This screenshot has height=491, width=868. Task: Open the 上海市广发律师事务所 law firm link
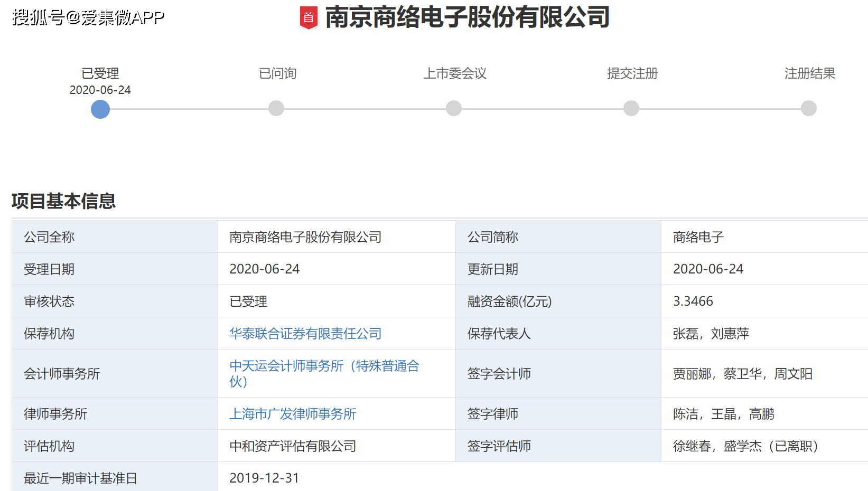[x=293, y=414]
